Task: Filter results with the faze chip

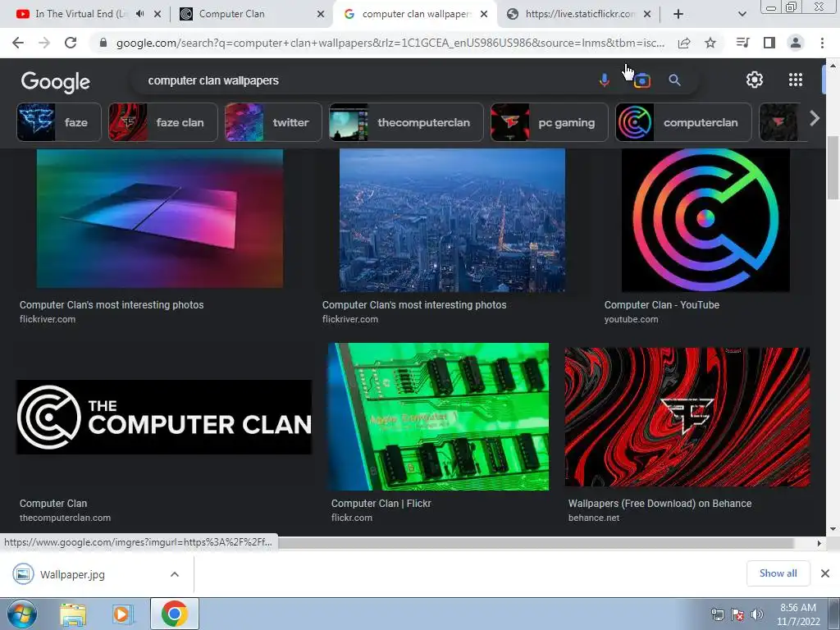Action: click(59, 122)
